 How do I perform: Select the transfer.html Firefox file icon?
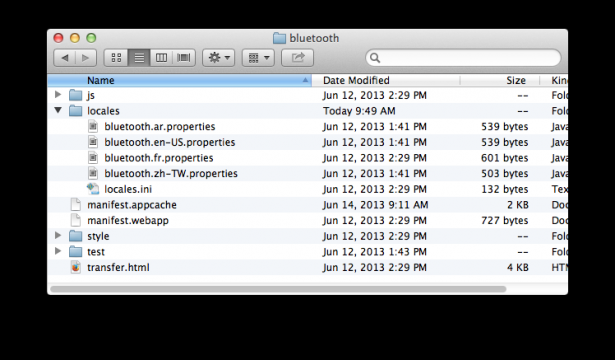[x=75, y=267]
